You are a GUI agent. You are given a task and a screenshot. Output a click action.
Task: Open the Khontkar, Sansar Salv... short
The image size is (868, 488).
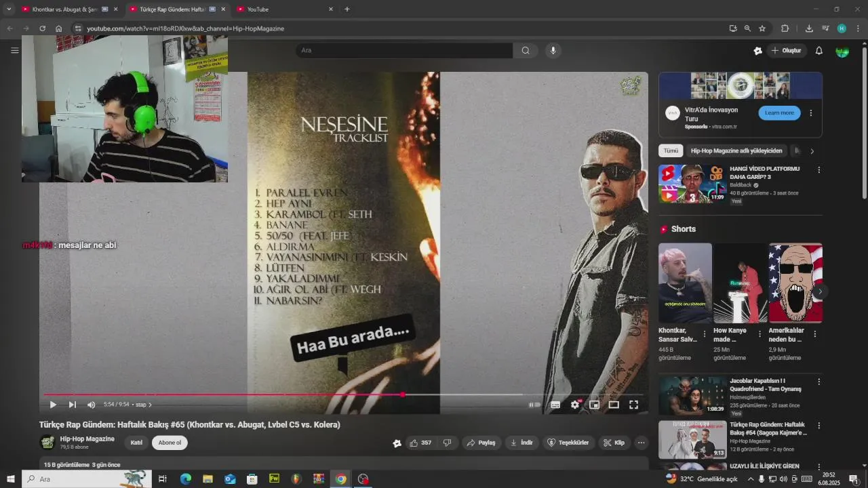[x=685, y=283]
